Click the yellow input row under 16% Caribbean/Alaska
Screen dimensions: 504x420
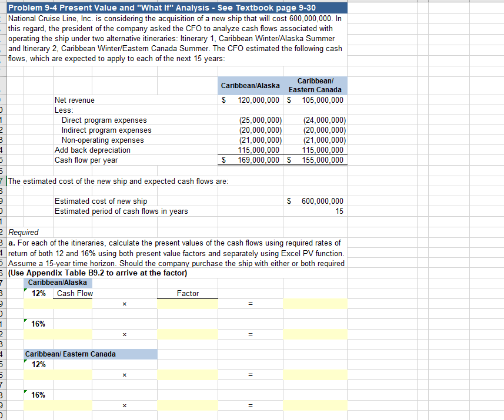[x=57, y=334]
